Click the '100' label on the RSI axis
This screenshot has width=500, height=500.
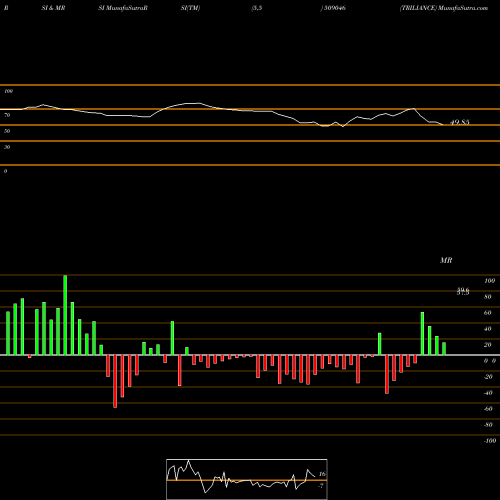coord(8,91)
